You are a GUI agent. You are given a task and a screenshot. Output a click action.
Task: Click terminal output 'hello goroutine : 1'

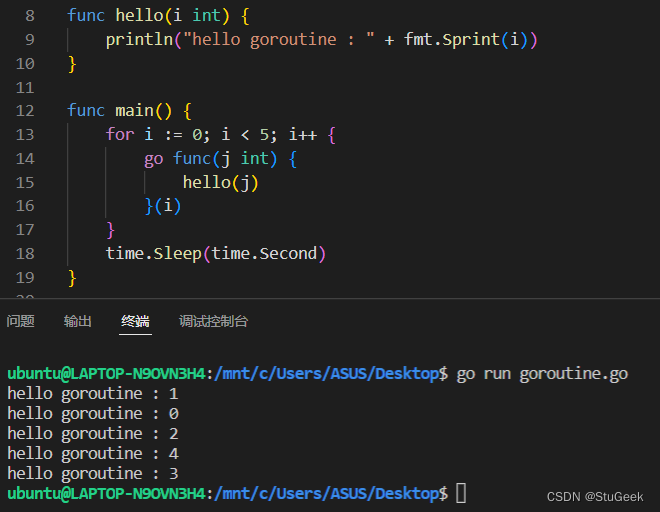pos(93,394)
